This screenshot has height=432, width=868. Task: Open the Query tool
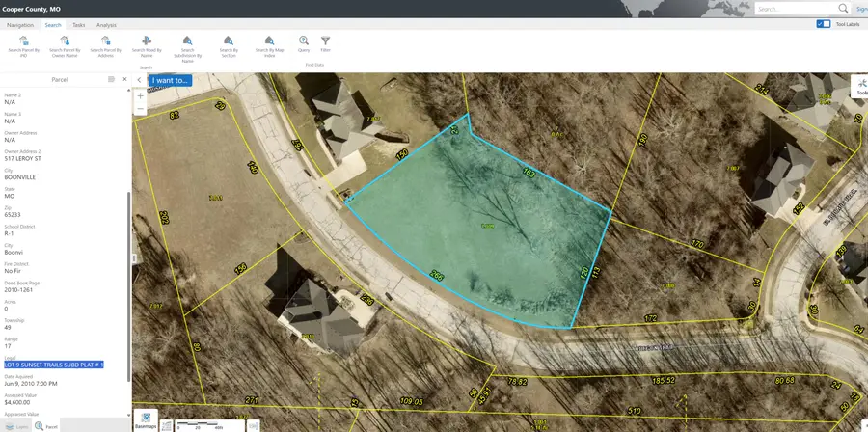pyautogui.click(x=304, y=43)
